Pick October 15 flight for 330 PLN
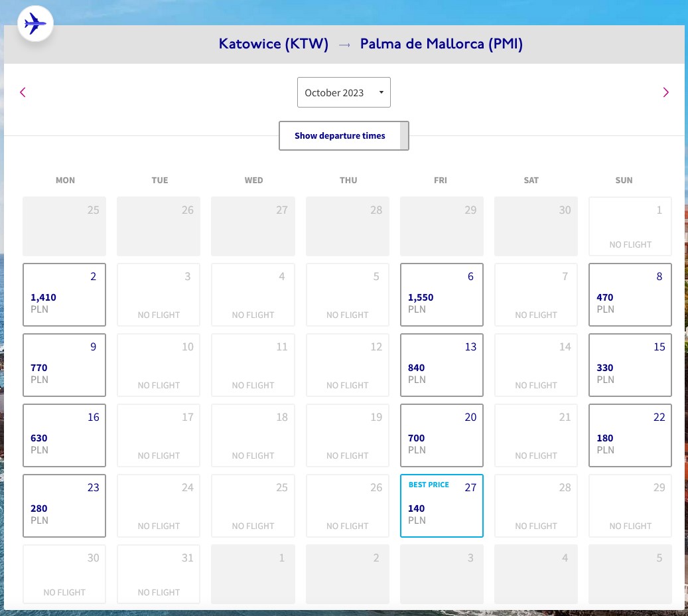 (630, 365)
